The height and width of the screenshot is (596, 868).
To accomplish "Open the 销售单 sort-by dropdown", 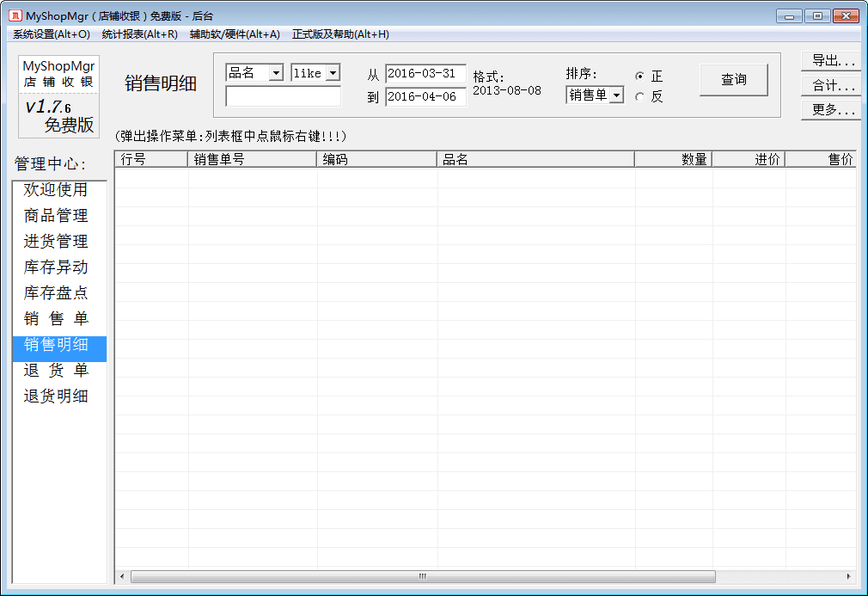I will coord(616,95).
